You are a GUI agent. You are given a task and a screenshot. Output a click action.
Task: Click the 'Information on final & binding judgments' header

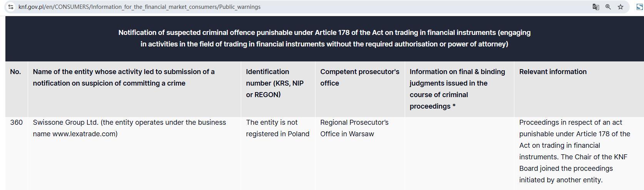coord(457,89)
